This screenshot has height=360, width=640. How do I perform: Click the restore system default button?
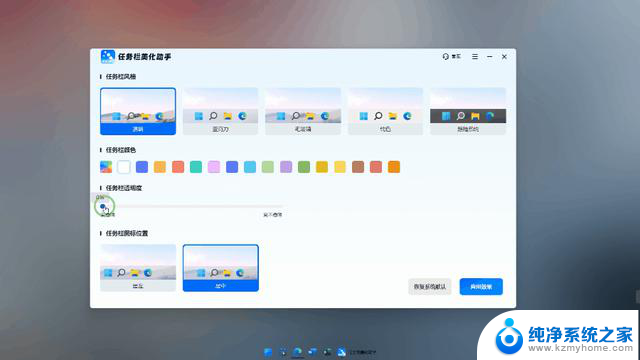pos(430,287)
